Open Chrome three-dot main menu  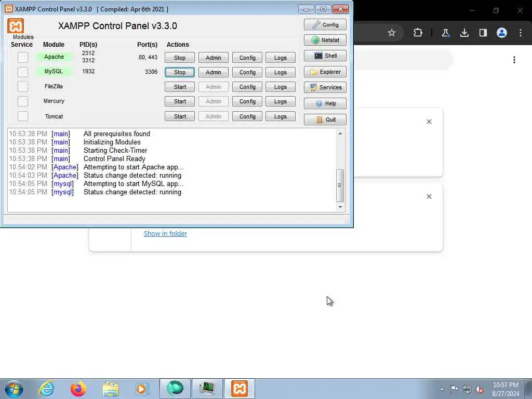coord(521,33)
